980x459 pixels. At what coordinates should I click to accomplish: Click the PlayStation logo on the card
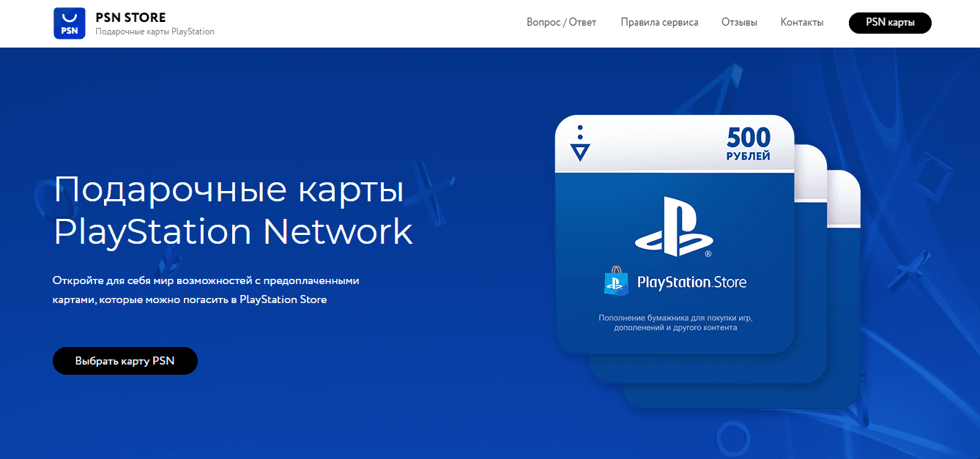(x=675, y=226)
